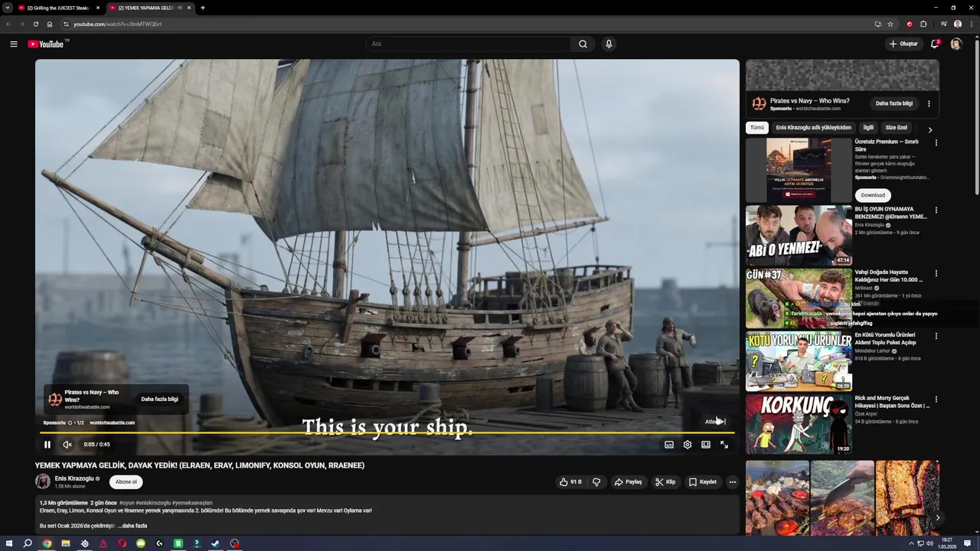980x551 pixels.
Task: Switch to theater mode
Action: pyautogui.click(x=706, y=445)
